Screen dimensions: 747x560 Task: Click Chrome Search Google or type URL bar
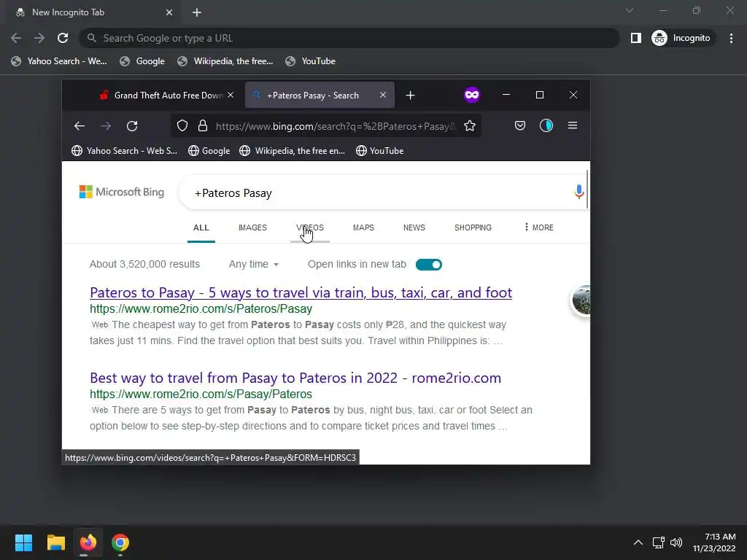349,38
